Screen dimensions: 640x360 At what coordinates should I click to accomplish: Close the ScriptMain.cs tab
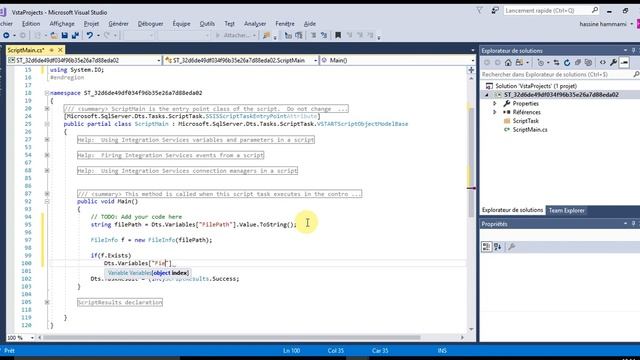point(60,50)
